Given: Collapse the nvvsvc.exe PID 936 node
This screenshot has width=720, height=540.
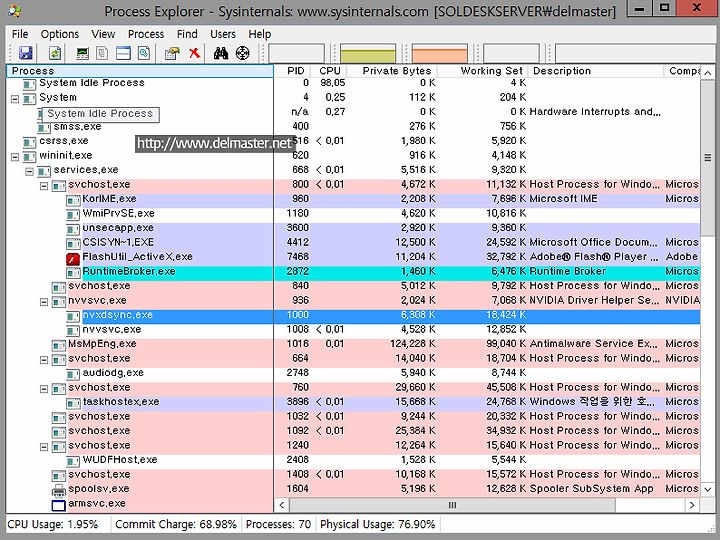Looking at the screenshot, I should pyautogui.click(x=44, y=302).
